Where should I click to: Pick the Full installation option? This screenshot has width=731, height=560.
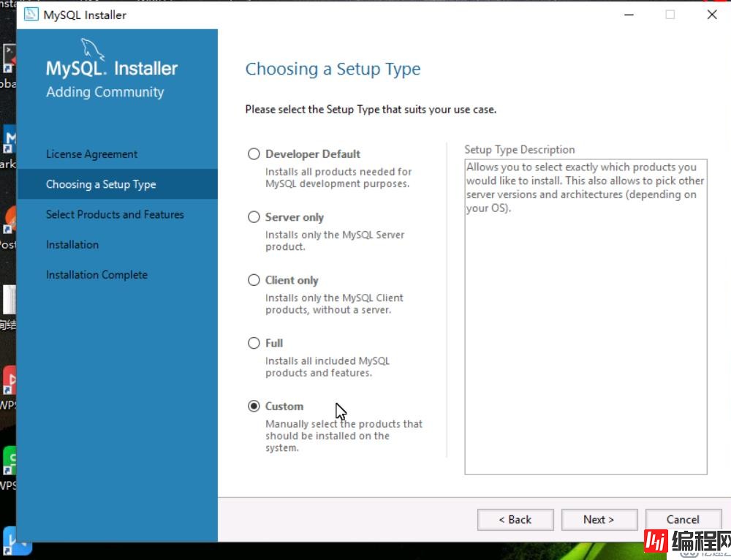pos(254,342)
